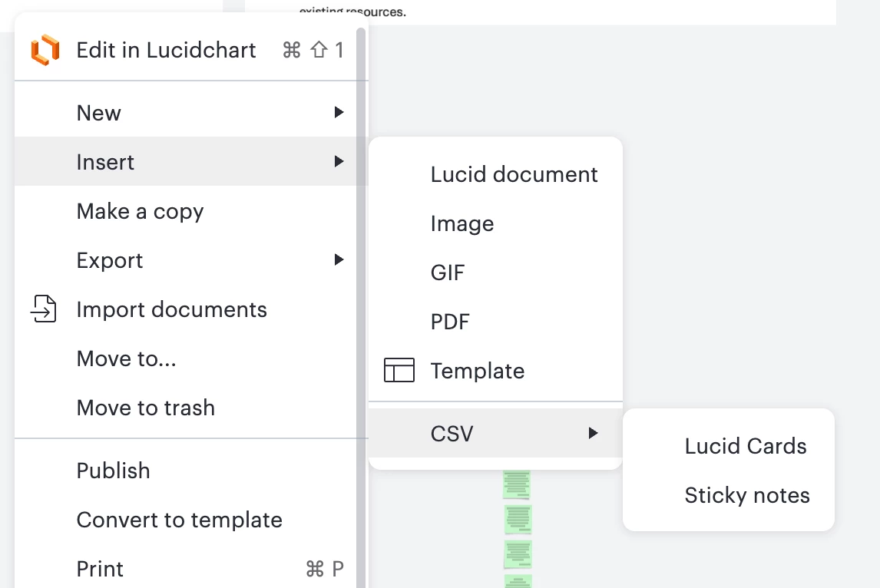The image size is (880, 588).
Task: Expand the CSV submenu arrow
Action: tap(594, 433)
